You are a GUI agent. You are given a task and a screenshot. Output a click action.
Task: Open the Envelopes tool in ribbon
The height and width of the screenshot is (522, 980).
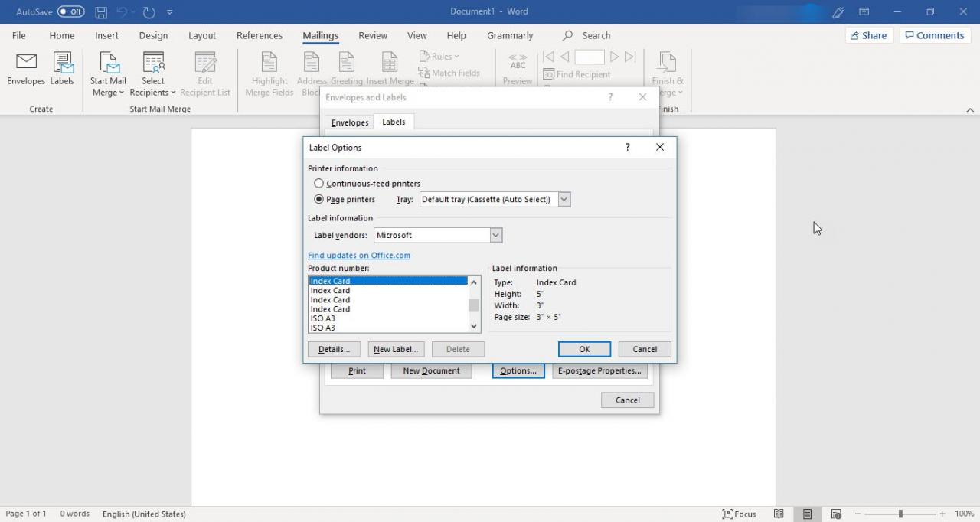(26, 69)
